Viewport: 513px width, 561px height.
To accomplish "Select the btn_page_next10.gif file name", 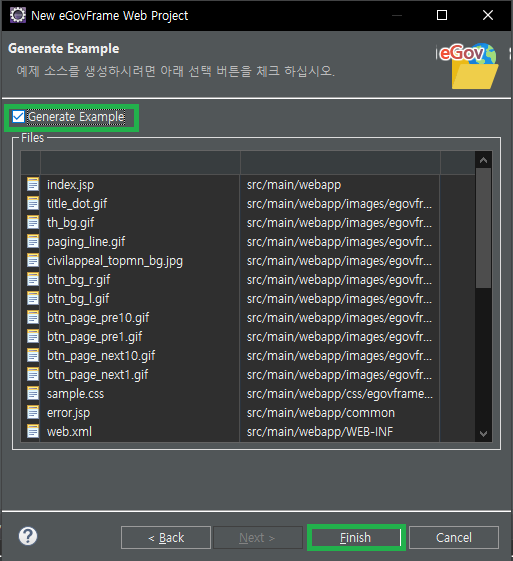I will click(101, 356).
